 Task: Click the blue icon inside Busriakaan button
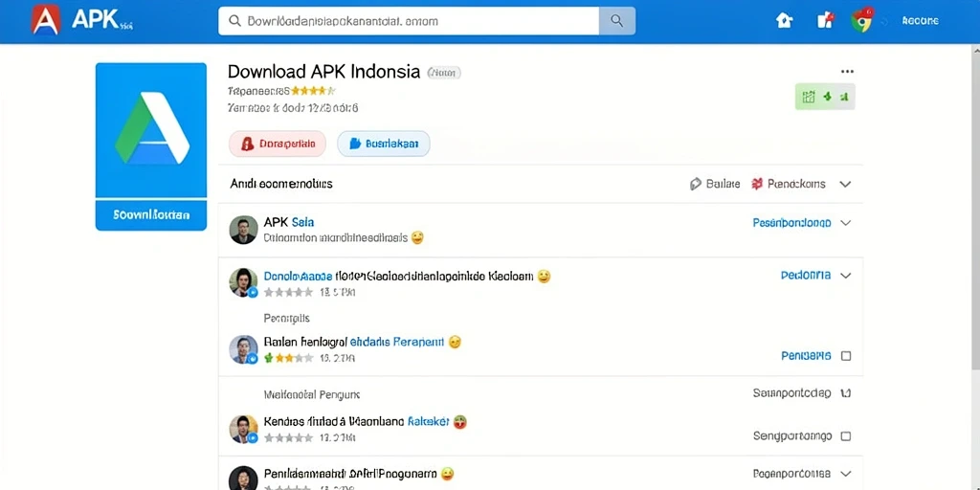[355, 144]
